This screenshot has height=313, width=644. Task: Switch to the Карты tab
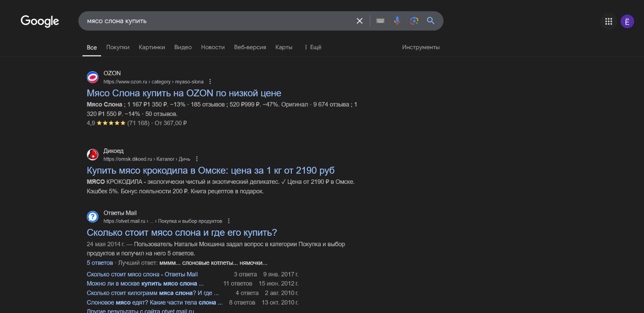pos(284,47)
